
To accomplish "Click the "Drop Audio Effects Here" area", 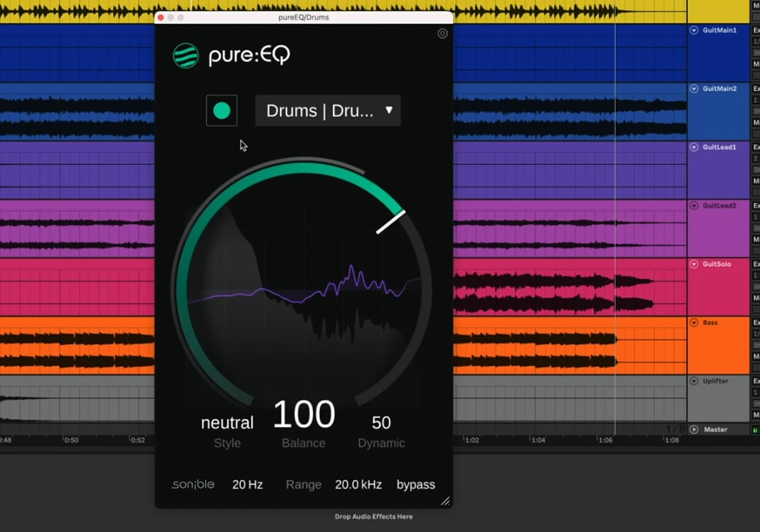I will pyautogui.click(x=374, y=517).
